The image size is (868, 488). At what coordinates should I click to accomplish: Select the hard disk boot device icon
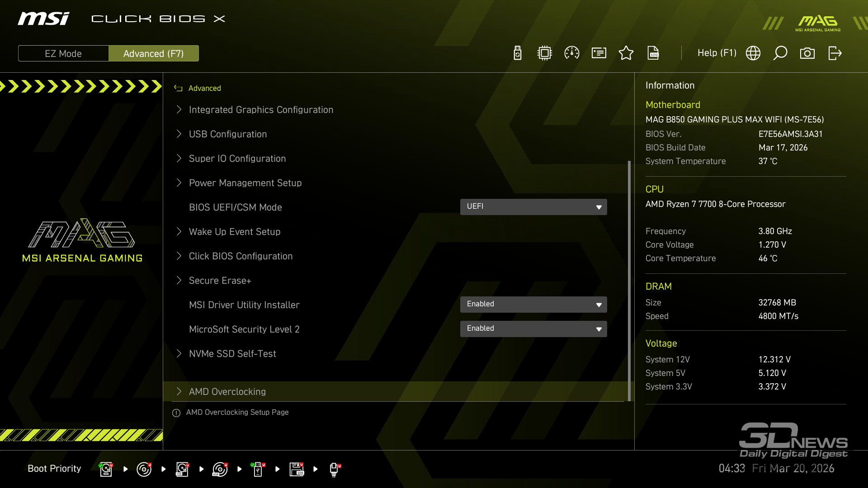pos(106,469)
